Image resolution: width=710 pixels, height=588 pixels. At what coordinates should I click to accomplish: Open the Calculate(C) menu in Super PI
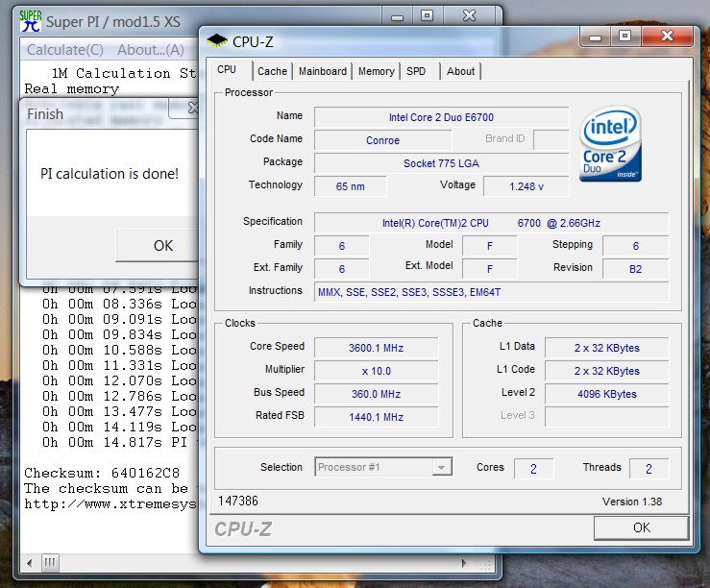pyautogui.click(x=65, y=49)
